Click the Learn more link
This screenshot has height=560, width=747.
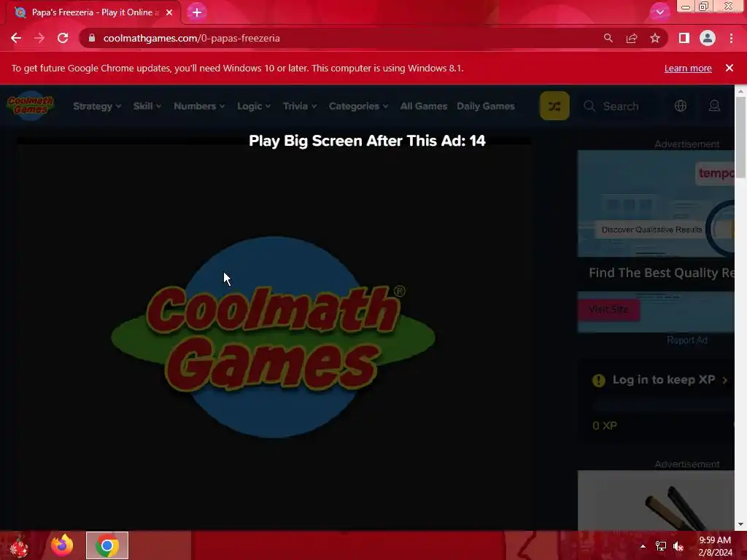688,68
